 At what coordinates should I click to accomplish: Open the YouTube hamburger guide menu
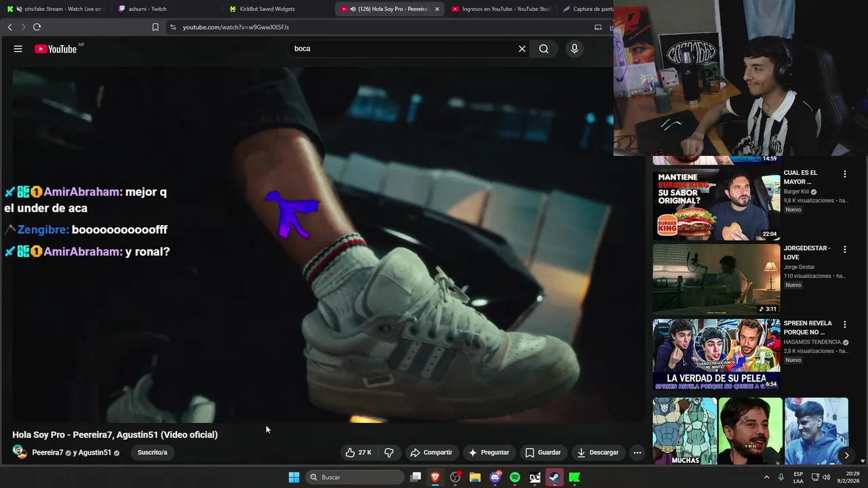tap(18, 49)
